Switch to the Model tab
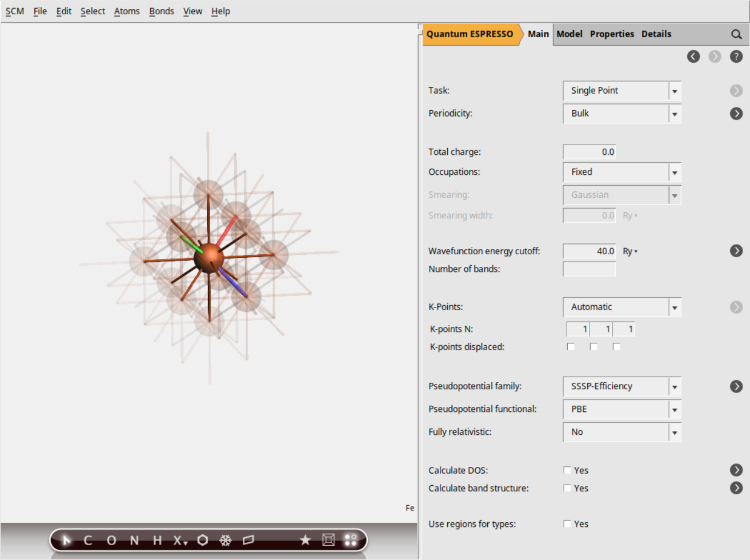Screen dimensions: 750x560 [x=569, y=34]
